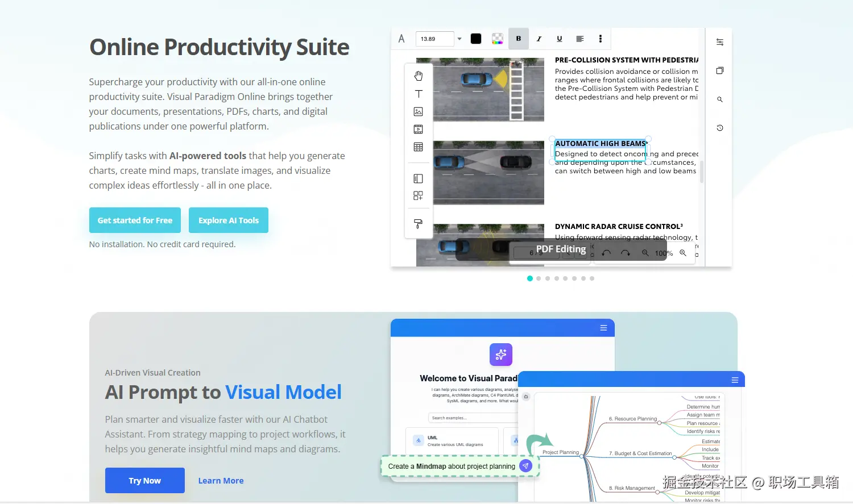This screenshot has width=853, height=504.
Task: Select the text tool in PDF editor
Action: pos(419,94)
